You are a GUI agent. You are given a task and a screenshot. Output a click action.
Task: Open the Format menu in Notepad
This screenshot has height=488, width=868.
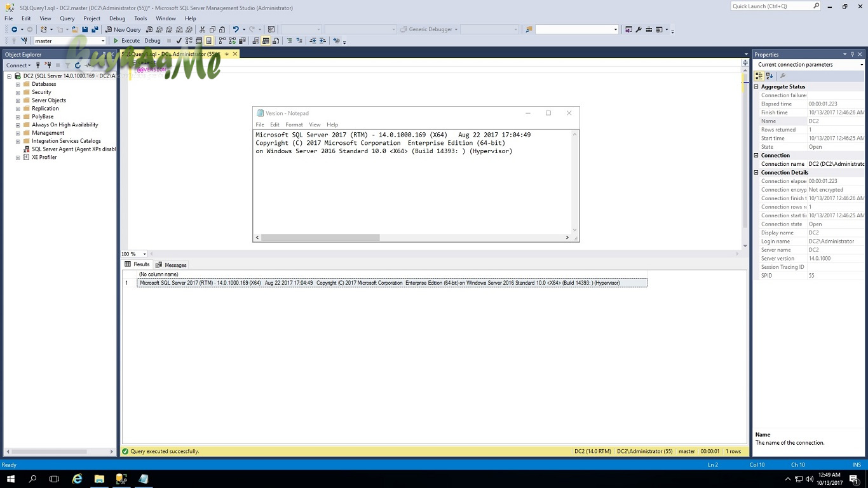click(x=294, y=125)
